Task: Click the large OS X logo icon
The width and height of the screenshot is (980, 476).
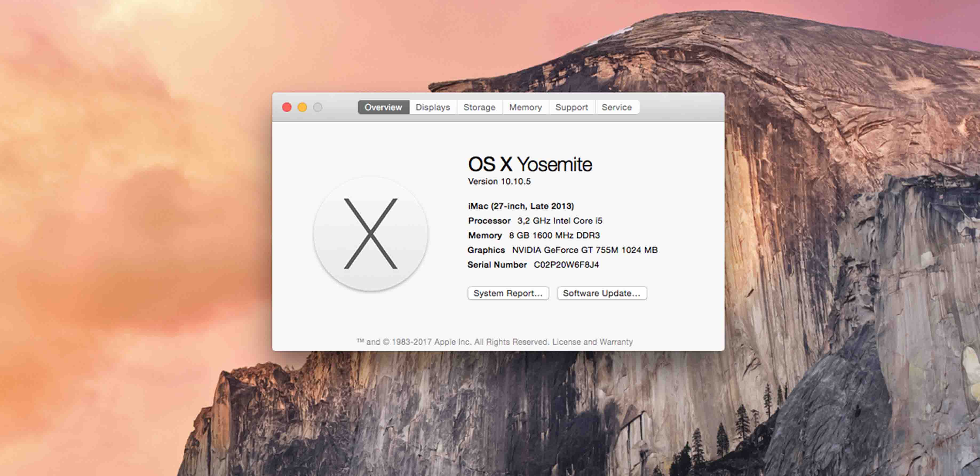Action: pos(371,234)
